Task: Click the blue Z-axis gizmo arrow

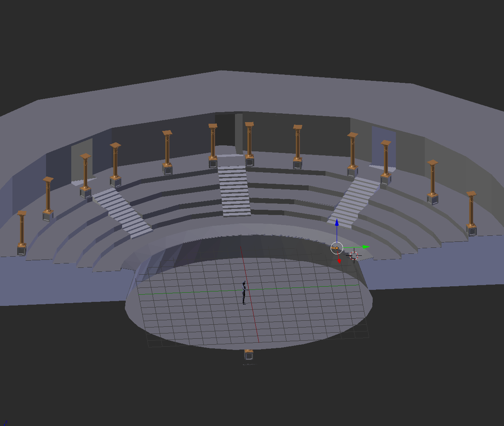Action: [x=337, y=222]
